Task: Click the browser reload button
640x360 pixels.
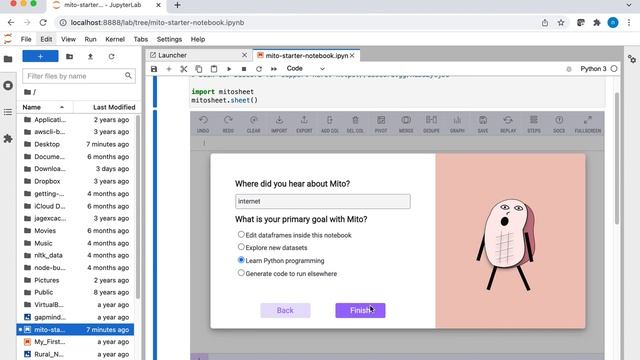Action: point(43,22)
